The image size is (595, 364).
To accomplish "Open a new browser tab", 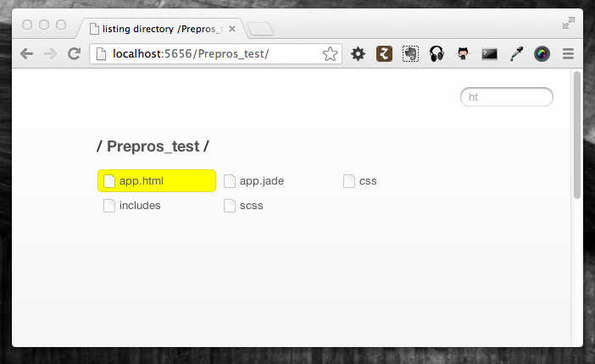I will tap(260, 30).
